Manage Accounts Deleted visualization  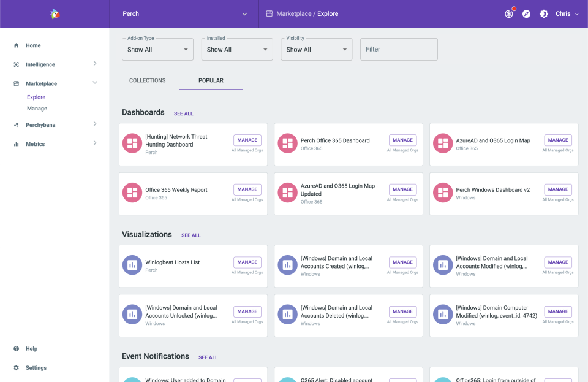coord(403,311)
